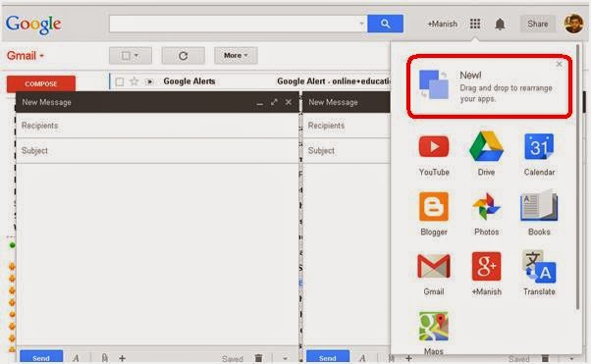Focus Subject field in right compose

pyautogui.click(x=347, y=151)
